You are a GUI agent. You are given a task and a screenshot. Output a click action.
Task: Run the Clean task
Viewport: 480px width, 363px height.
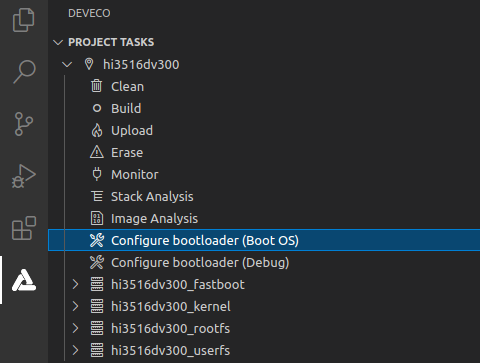tap(127, 87)
